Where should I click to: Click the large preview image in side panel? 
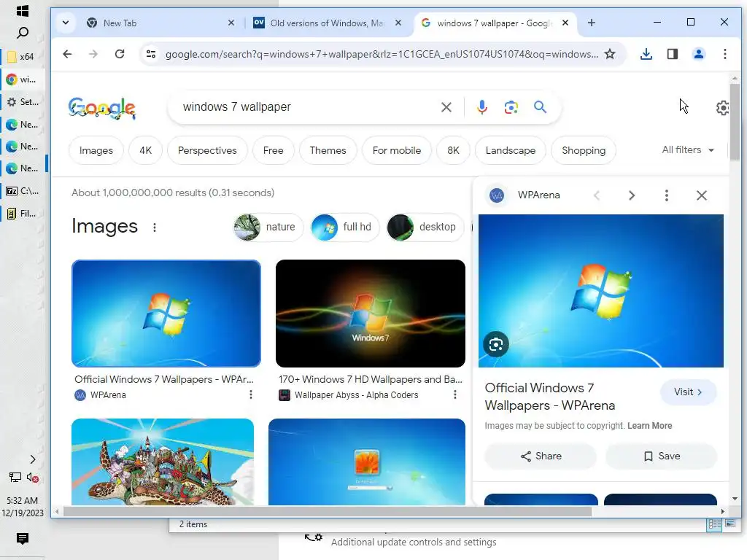(x=601, y=291)
